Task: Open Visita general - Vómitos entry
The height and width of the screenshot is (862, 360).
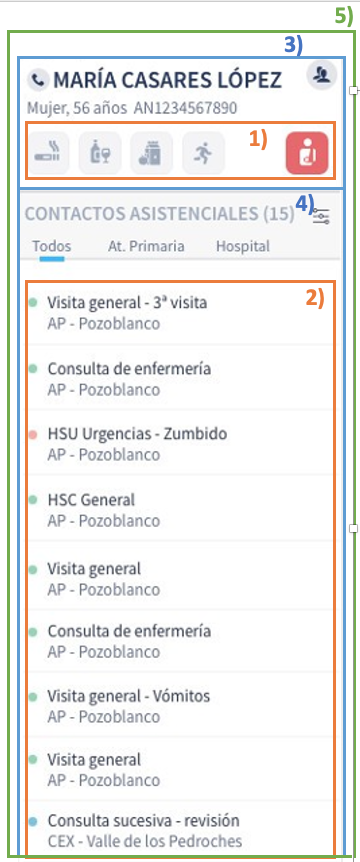Action: pos(180,706)
